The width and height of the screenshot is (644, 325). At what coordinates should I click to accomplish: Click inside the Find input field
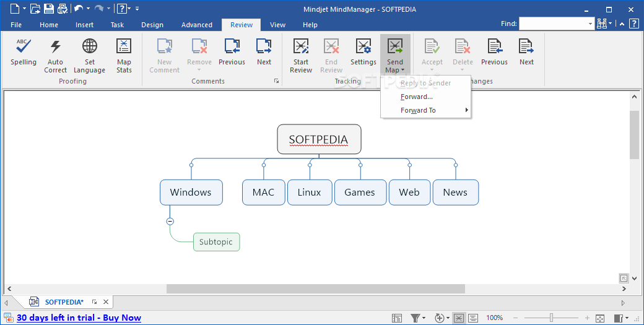pos(553,24)
